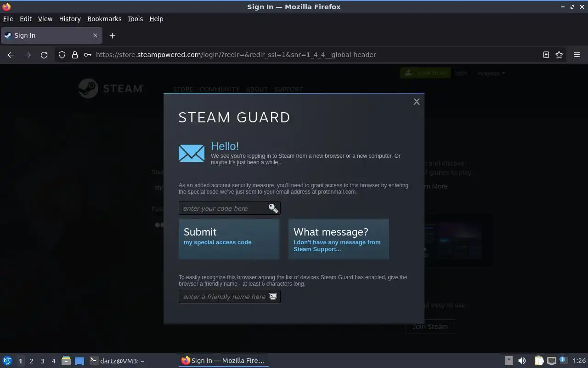Click the 'What message?' button

pyautogui.click(x=339, y=239)
